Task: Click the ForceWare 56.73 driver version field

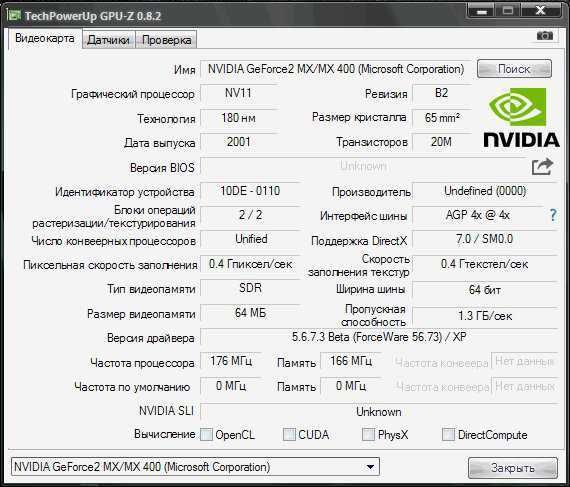Action: 379,337
